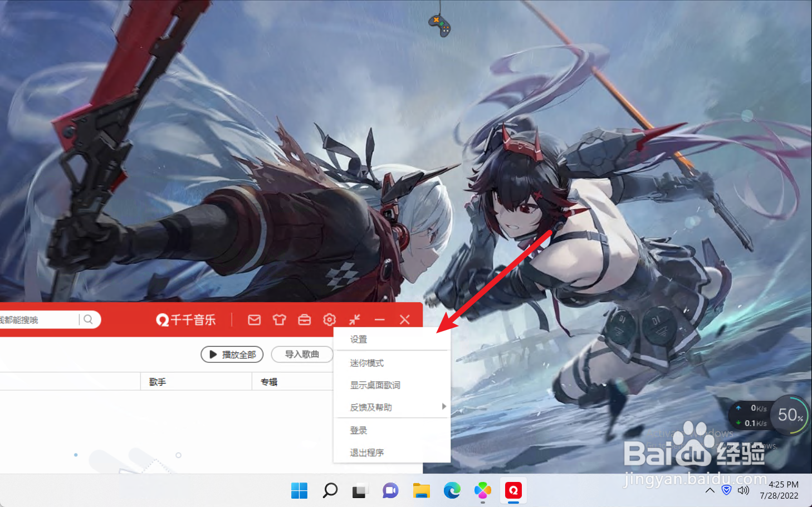Expand the arrow next to 反馈及帮助
812x507 pixels.
(444, 407)
